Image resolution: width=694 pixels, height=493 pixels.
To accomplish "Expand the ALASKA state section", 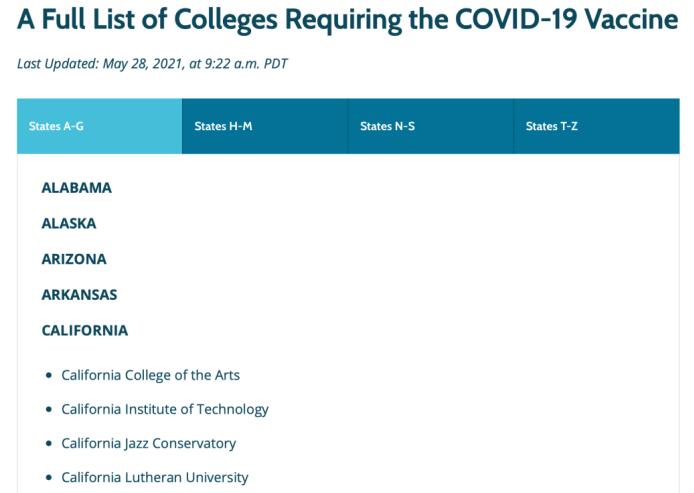I will (69, 224).
